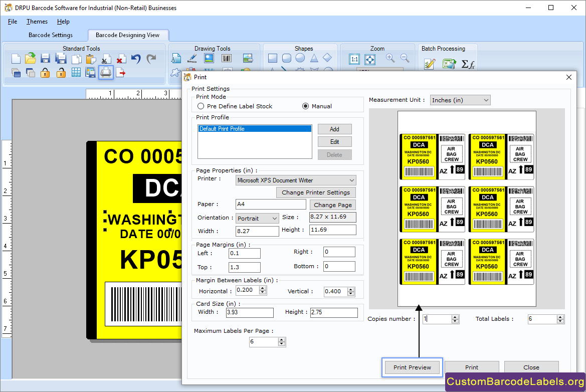This screenshot has height=392, width=586.
Task: Adjust Copies number stepper
Action: tap(455, 319)
